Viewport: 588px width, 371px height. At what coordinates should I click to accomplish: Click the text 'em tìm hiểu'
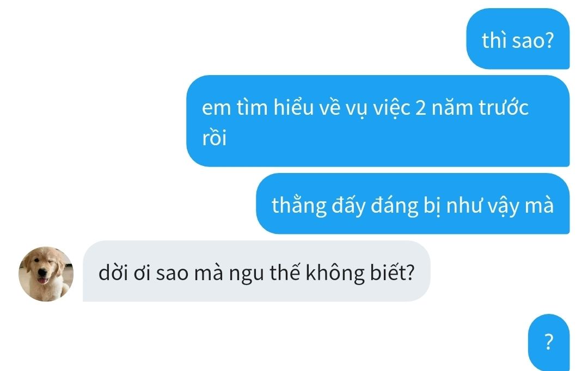pos(257,108)
